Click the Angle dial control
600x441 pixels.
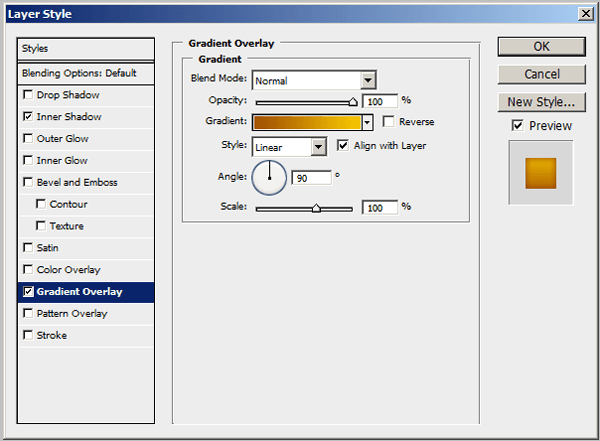pos(269,178)
